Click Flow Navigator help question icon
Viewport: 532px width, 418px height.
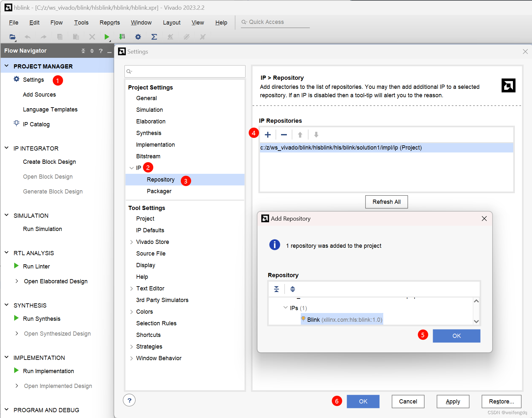101,51
